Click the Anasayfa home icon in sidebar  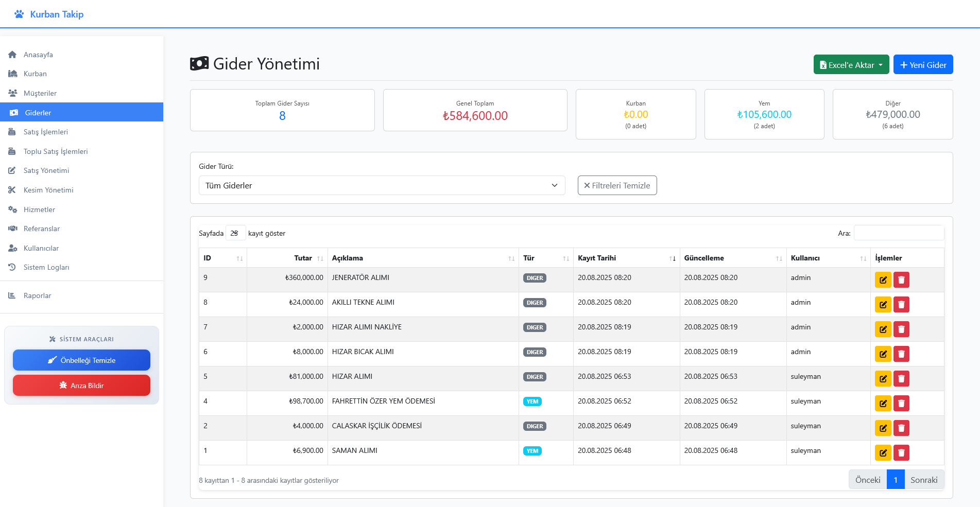click(x=12, y=55)
